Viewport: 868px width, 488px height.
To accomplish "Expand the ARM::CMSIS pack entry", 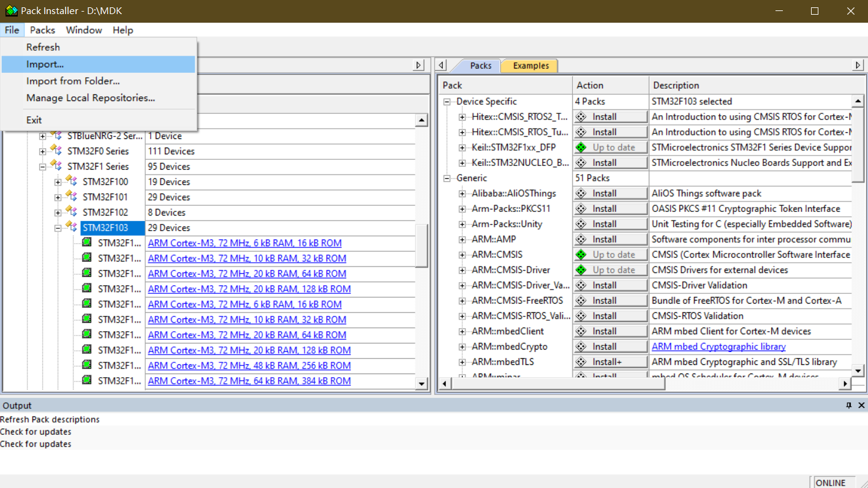I will click(462, 255).
